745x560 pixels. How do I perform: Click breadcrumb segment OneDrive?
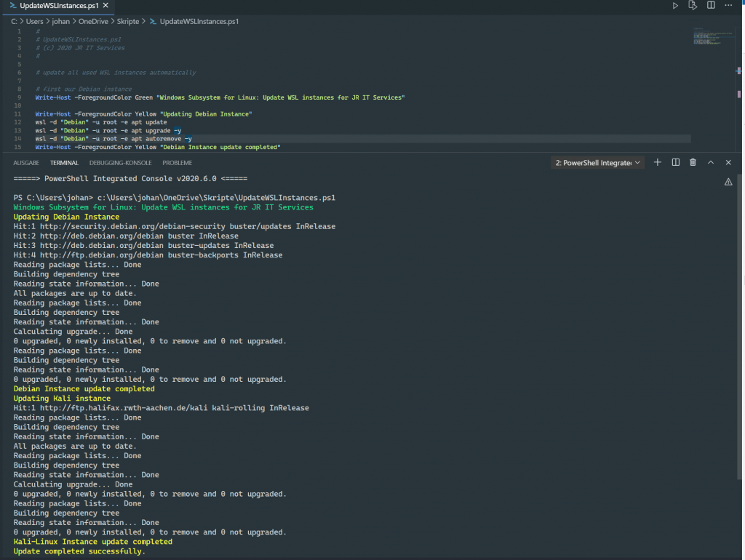pos(93,21)
